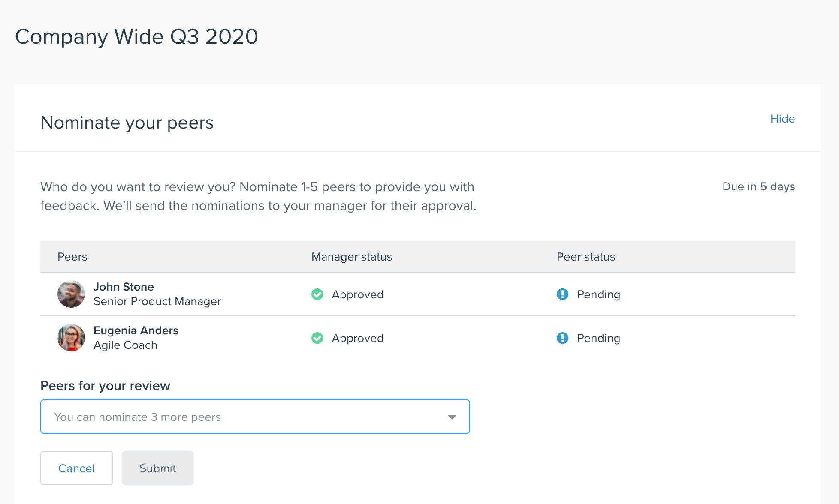Click the 'Due in 5 days' label

759,186
